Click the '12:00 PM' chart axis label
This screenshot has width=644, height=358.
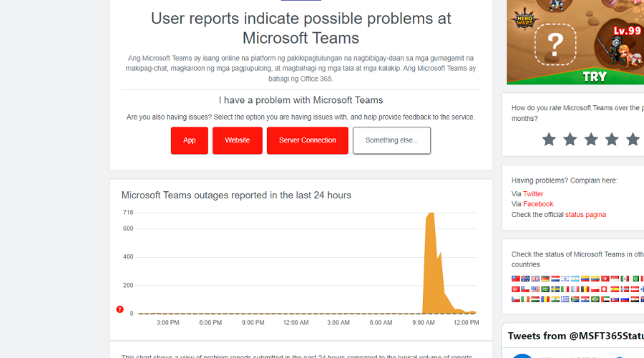[x=466, y=323]
